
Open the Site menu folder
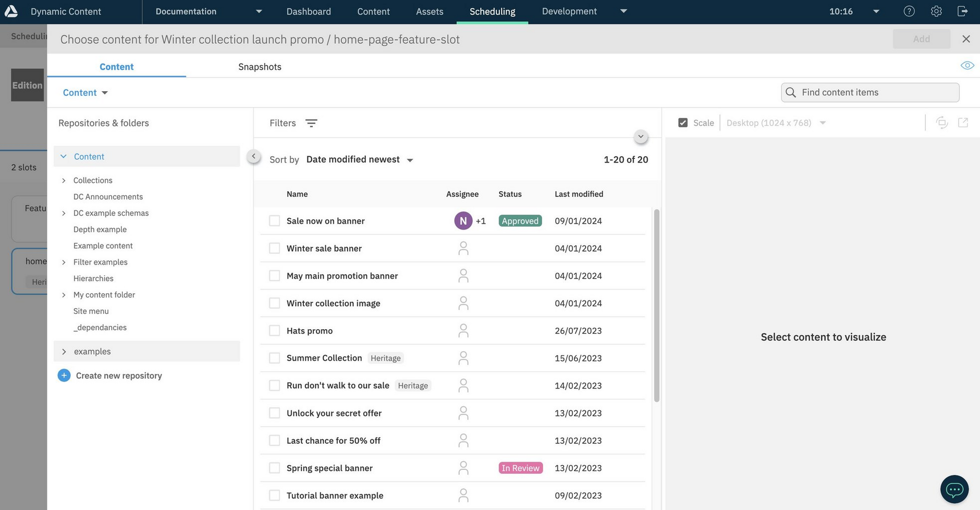click(x=91, y=311)
